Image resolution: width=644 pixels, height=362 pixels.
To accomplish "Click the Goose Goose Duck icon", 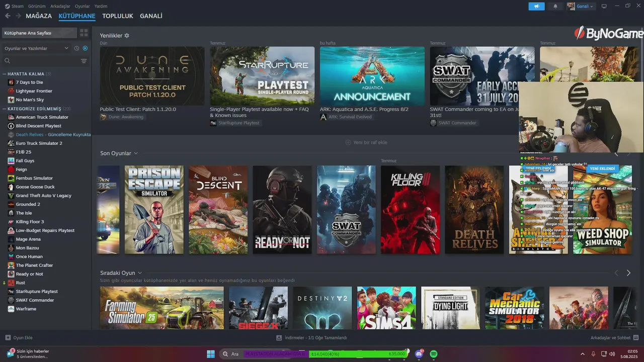I will (11, 187).
